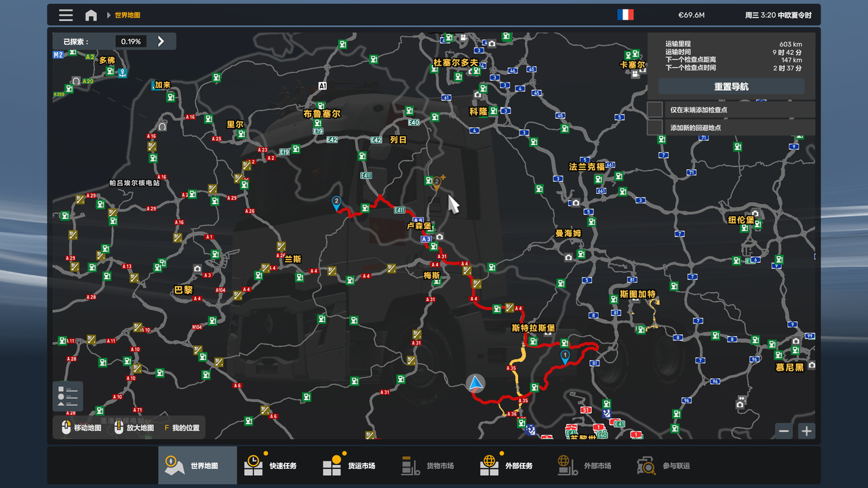Click the 曼海姆 city label
The height and width of the screenshot is (488, 868).
[x=568, y=233]
